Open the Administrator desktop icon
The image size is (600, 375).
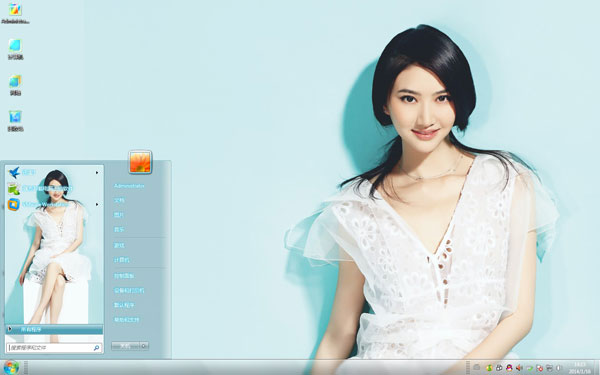(x=15, y=13)
